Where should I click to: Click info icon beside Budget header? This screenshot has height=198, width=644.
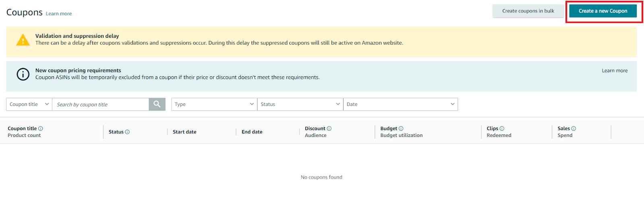[x=401, y=129]
